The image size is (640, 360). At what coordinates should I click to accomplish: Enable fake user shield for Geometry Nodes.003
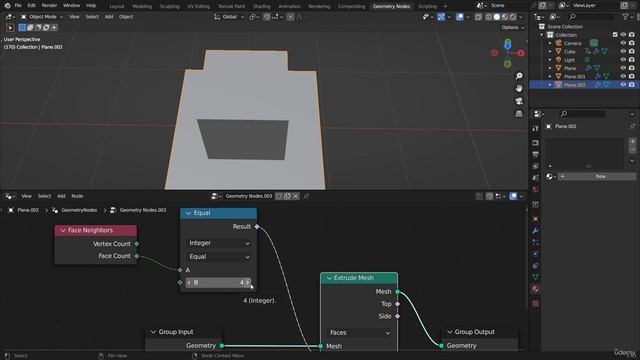279,196
